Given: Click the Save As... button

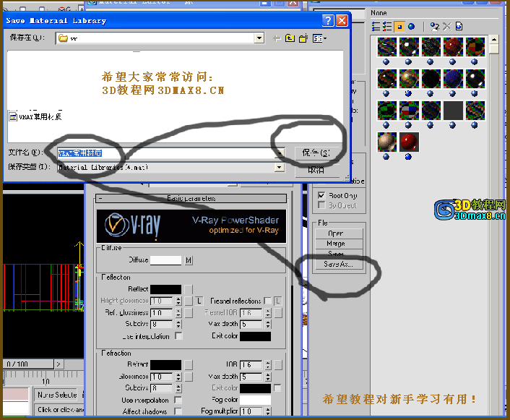Looking at the screenshot, I should [339, 264].
